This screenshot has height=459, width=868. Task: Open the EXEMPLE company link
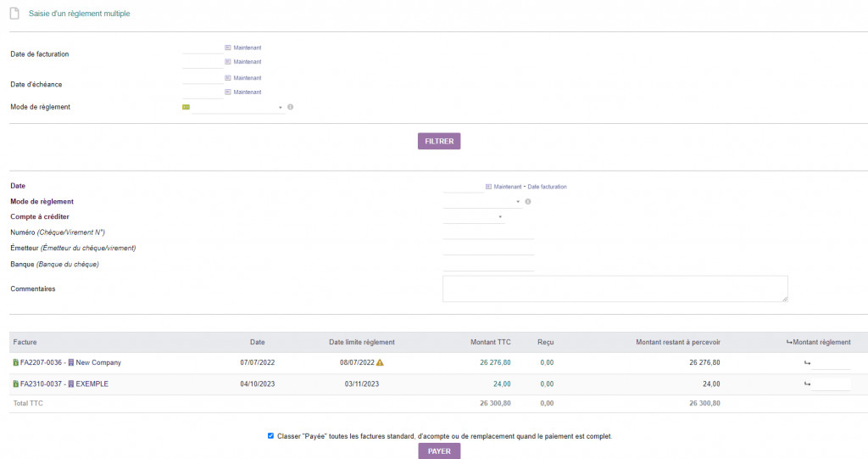(x=92, y=383)
